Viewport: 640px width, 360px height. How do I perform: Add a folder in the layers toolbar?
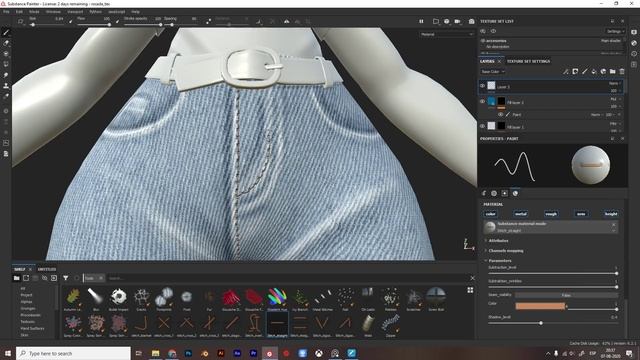pyautogui.click(x=613, y=71)
